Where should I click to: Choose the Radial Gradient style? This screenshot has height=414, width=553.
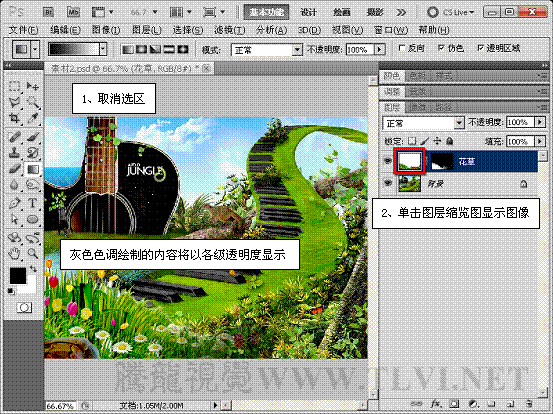pos(141,49)
